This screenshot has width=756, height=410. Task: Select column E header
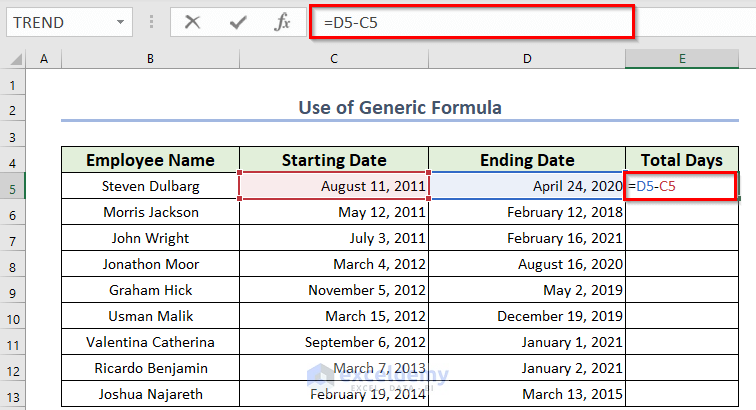(x=681, y=60)
